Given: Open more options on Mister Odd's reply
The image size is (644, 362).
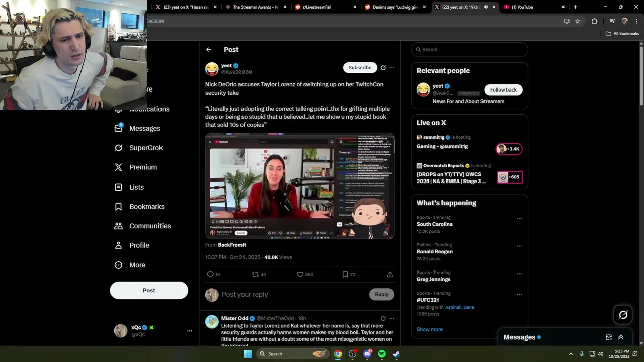Looking at the screenshot, I should (x=392, y=319).
